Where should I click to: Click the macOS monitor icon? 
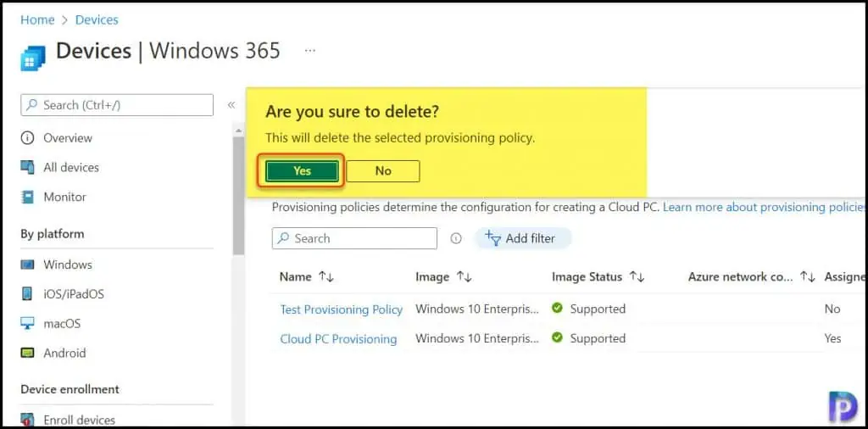click(x=27, y=323)
